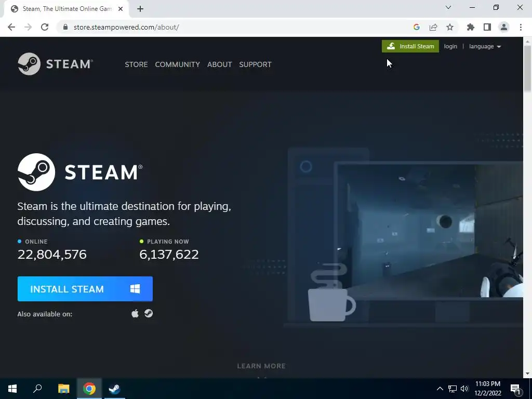Click the LEARN MORE link
This screenshot has width=532, height=399.
[x=261, y=366]
